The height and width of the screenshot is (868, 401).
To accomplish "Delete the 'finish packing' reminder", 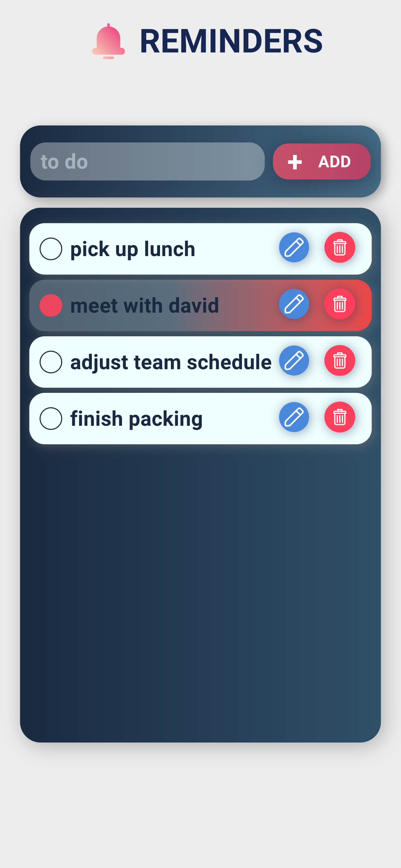I will click(340, 417).
